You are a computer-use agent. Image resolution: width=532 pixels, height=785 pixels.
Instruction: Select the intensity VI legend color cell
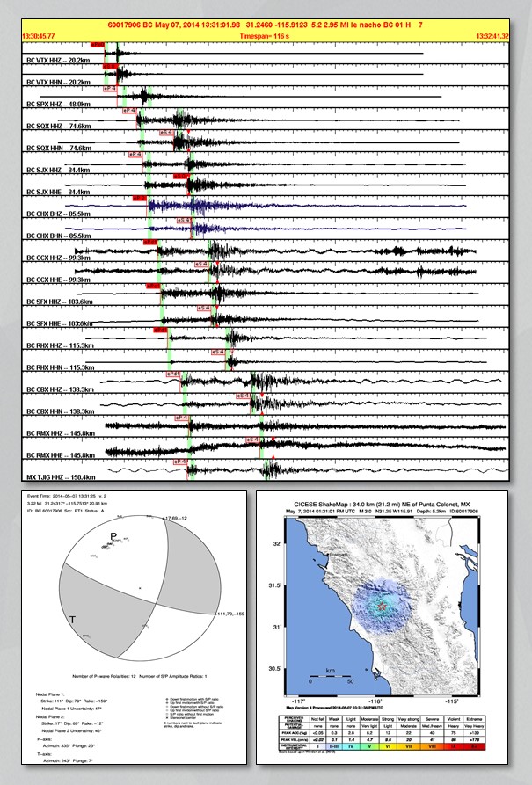point(387,746)
